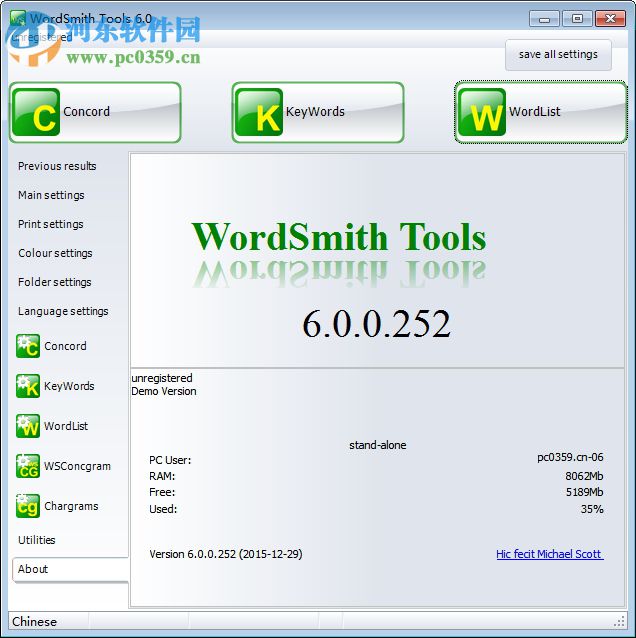This screenshot has height=638, width=636.
Task: Maximize the WordSmith Tools window
Action: 577,19
